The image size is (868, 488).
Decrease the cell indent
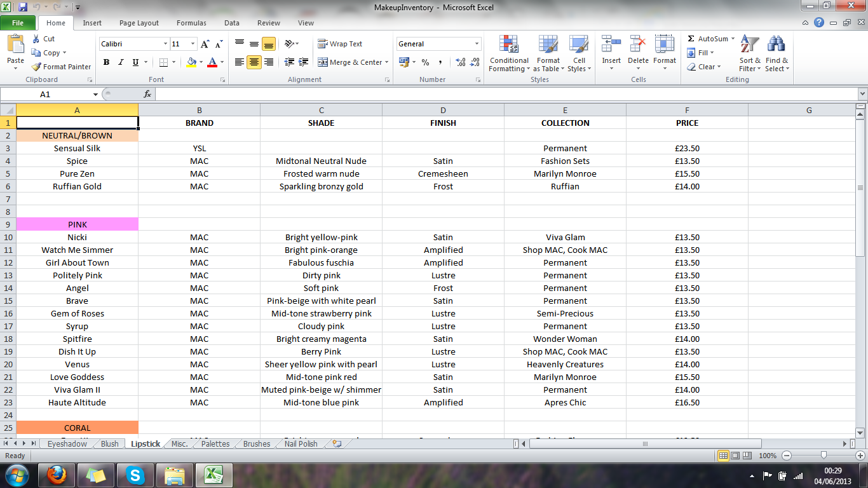289,62
